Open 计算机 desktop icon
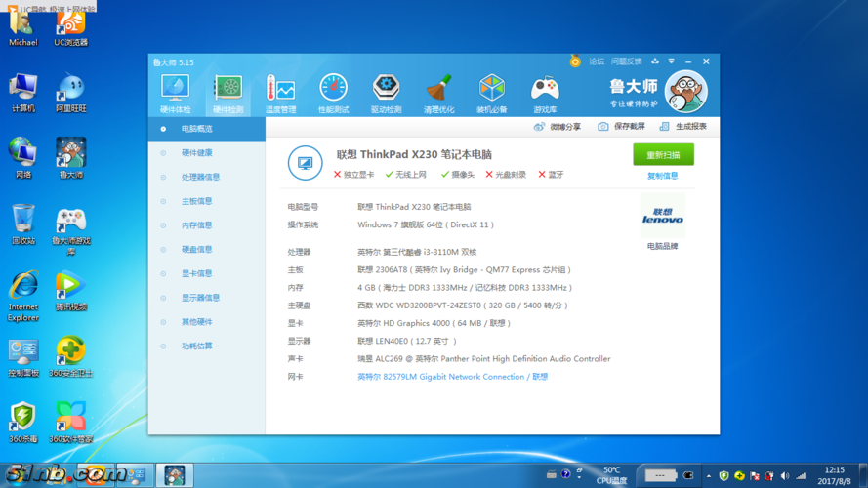868x488 pixels. [22, 93]
